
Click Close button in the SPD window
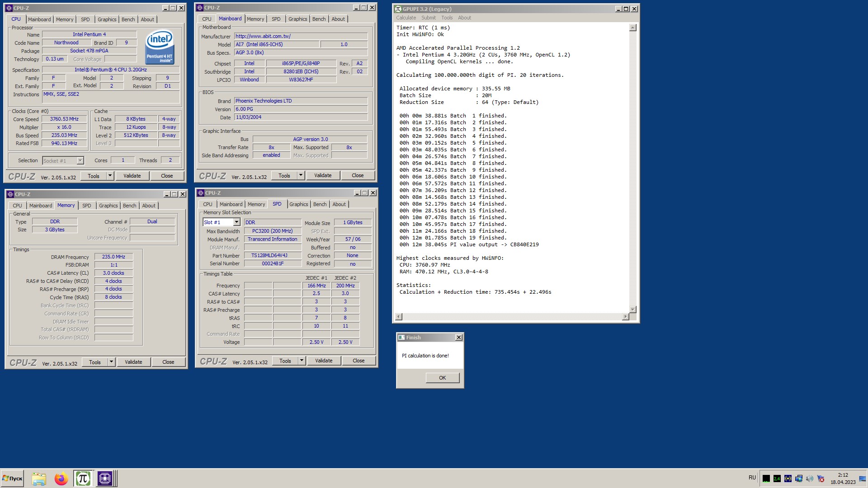359,361
